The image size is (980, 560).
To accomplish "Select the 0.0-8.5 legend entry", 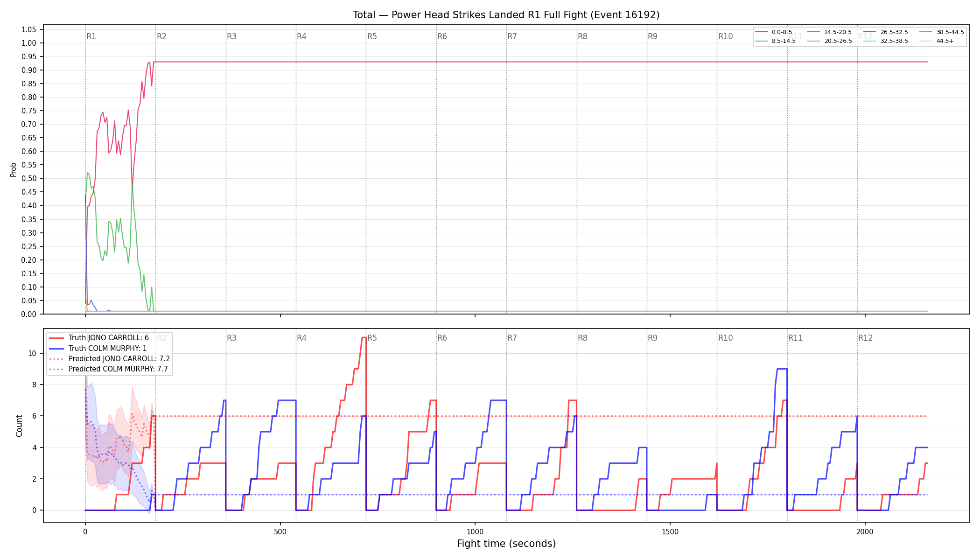I will click(x=773, y=32).
